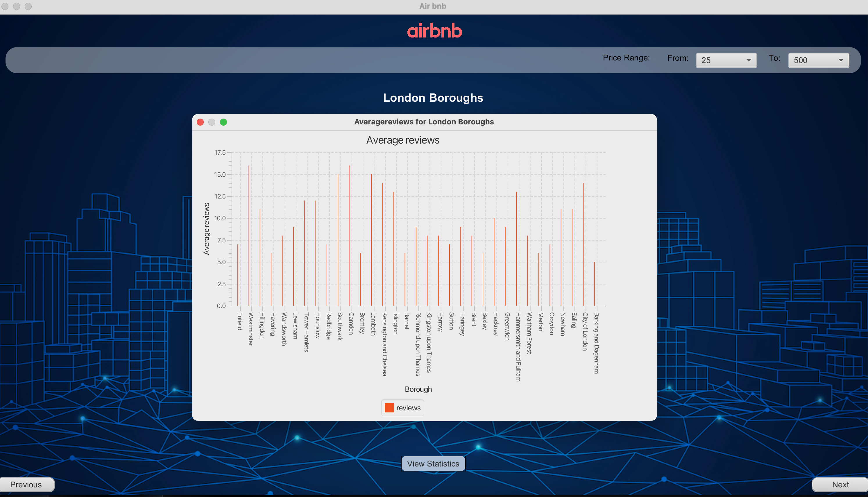Click the airbnb logo
Image resolution: width=868 pixels, height=497 pixels.
tap(434, 31)
